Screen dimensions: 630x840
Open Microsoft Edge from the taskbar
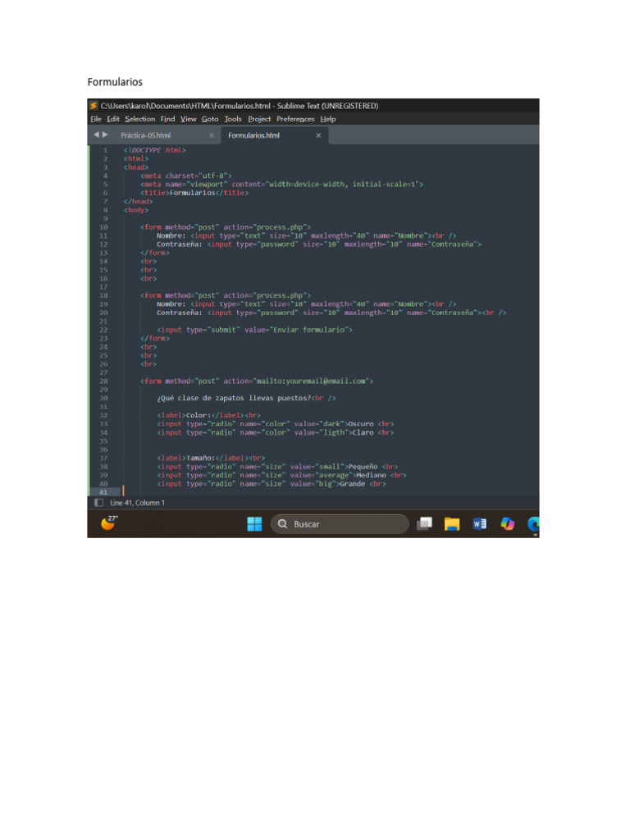click(x=533, y=524)
